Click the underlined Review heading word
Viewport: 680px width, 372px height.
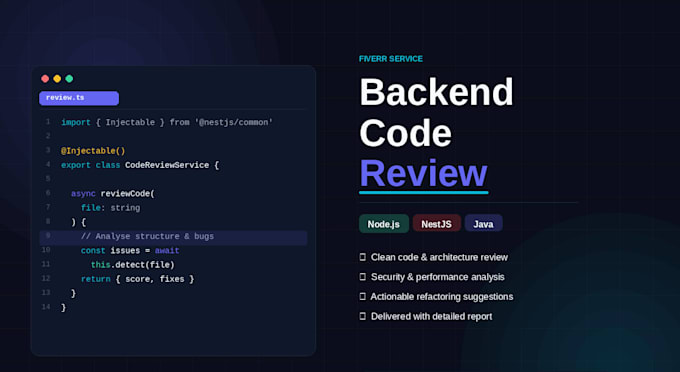click(x=424, y=173)
